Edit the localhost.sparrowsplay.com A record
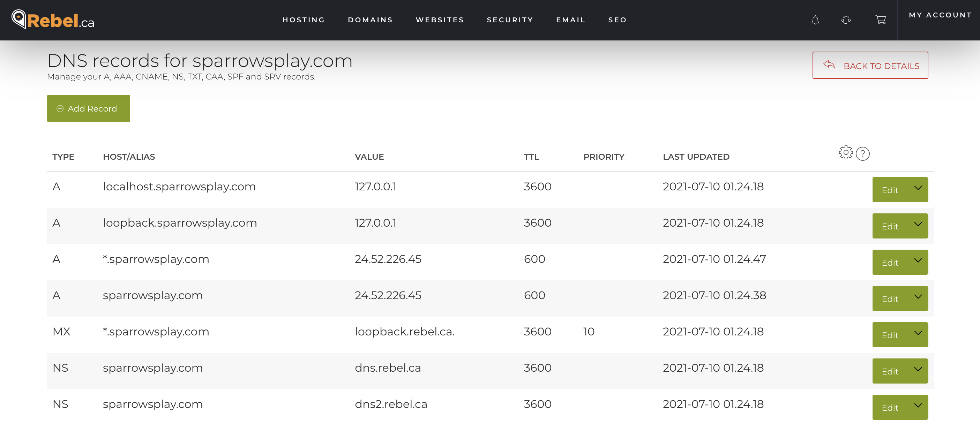The image size is (980, 447). (890, 190)
